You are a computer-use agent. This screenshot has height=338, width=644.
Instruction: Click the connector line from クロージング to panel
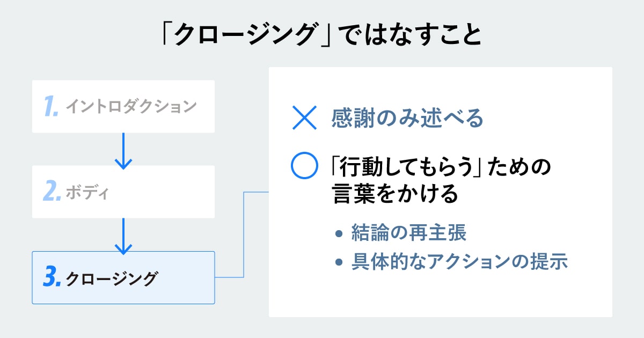[x=244, y=236]
